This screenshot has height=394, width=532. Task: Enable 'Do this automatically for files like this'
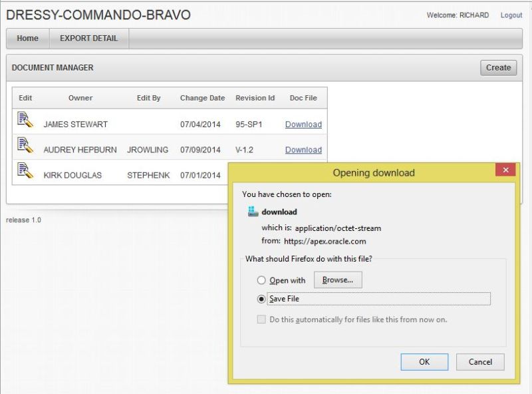click(x=261, y=320)
